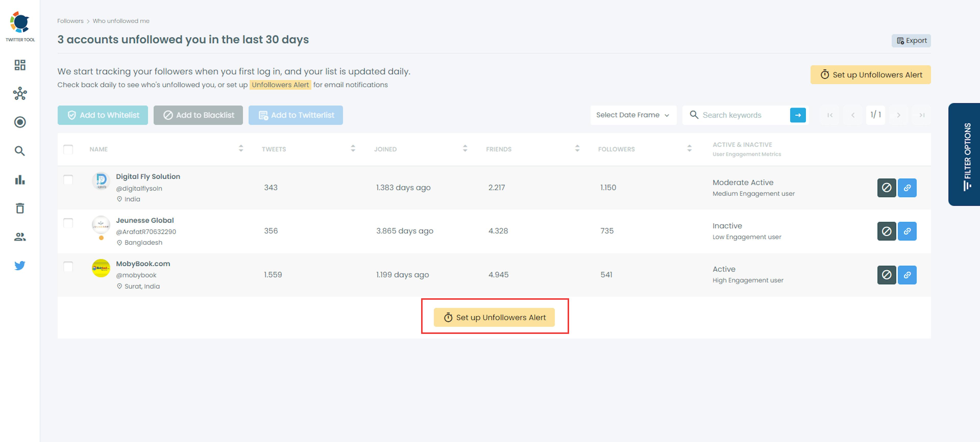Click the link icon for Jeunesse Global

pyautogui.click(x=908, y=231)
